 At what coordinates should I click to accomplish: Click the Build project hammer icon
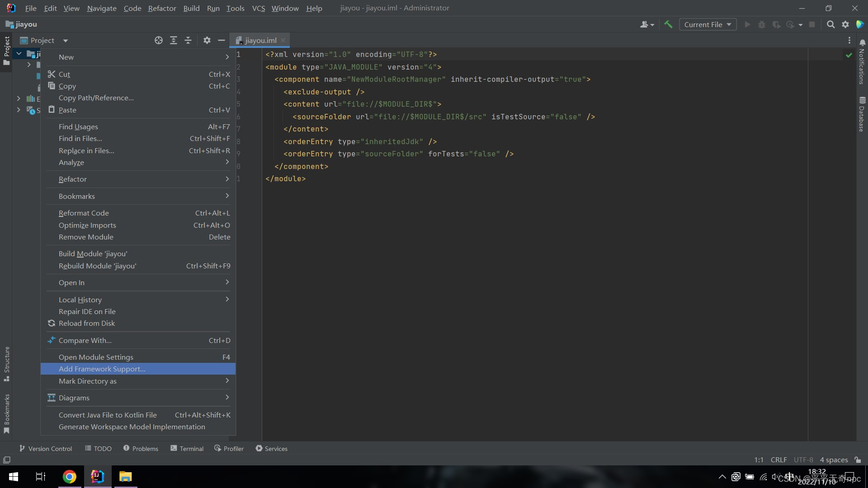pos(670,24)
